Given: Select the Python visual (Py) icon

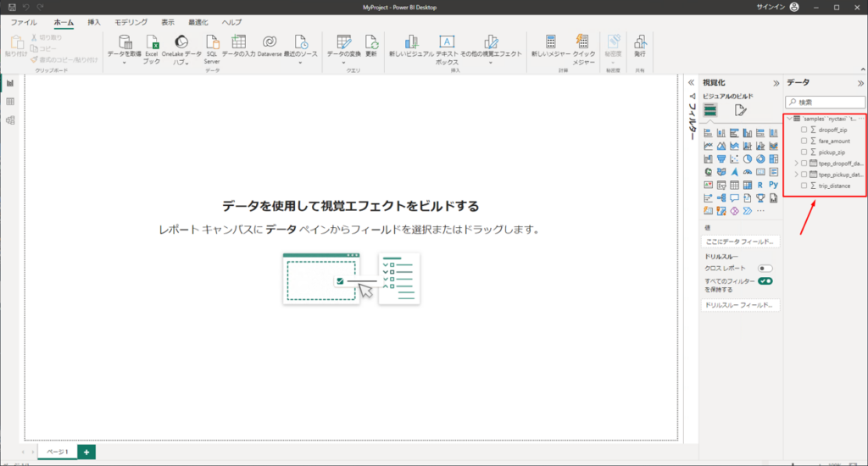Looking at the screenshot, I should pyautogui.click(x=773, y=184).
